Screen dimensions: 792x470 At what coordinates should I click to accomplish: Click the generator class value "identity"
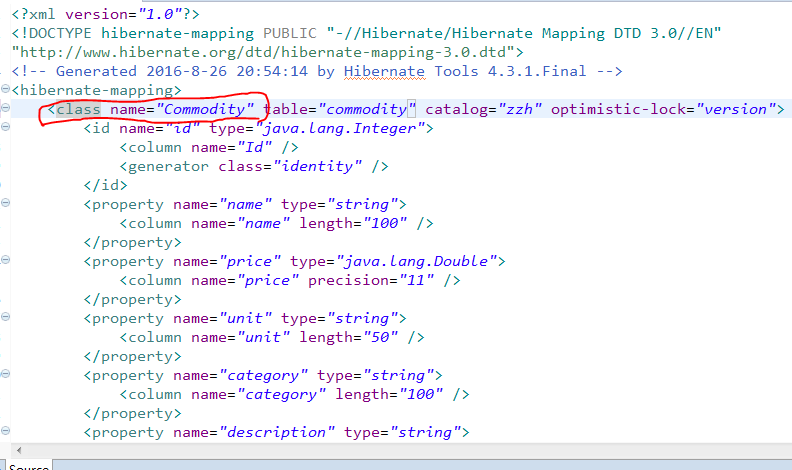point(317,167)
